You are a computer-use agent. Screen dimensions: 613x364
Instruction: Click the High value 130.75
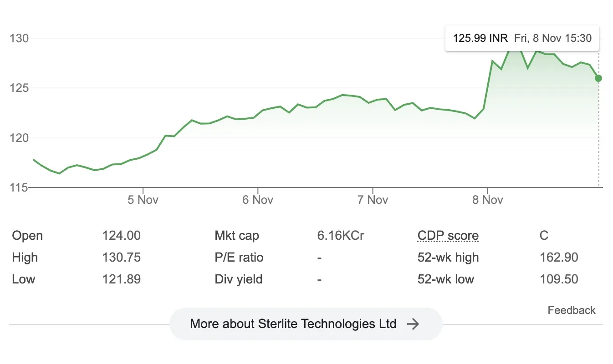coord(121,257)
